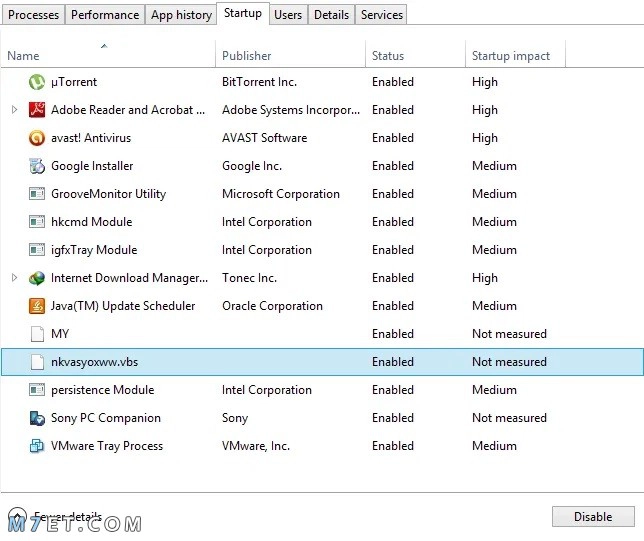644x541 pixels.
Task: Click the Internet Download Manager icon
Action: (37, 278)
